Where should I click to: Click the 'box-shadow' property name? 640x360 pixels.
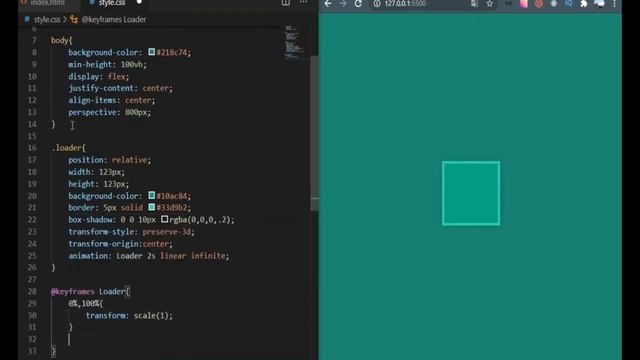89,220
